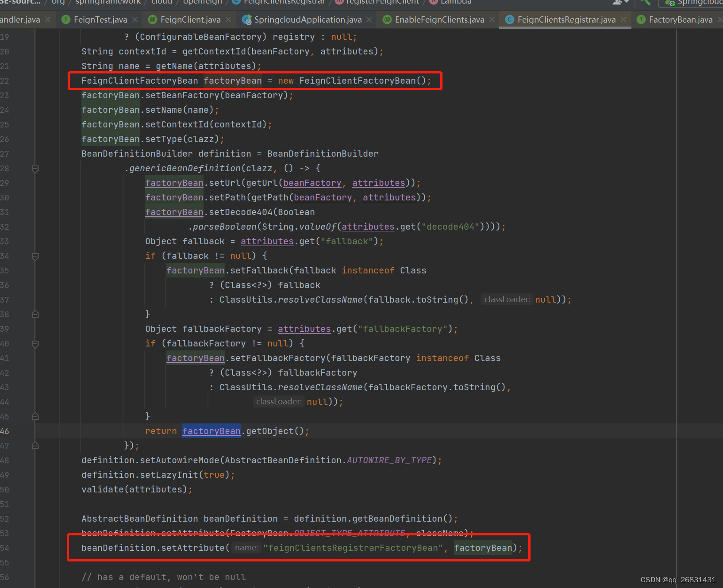Click the fold end marker at line 45
Viewport: 723px width, 588px height.
point(35,417)
